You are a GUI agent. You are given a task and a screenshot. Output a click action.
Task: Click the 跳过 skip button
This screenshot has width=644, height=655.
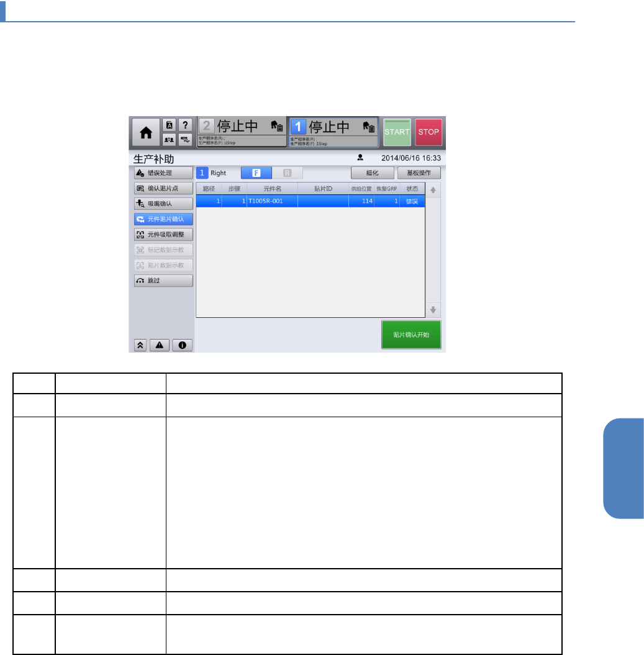coord(163,281)
